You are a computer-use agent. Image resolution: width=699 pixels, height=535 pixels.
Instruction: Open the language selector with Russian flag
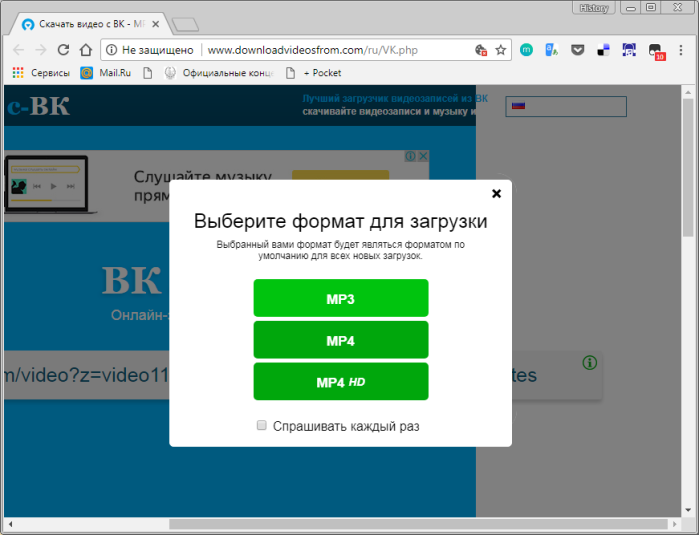566,106
